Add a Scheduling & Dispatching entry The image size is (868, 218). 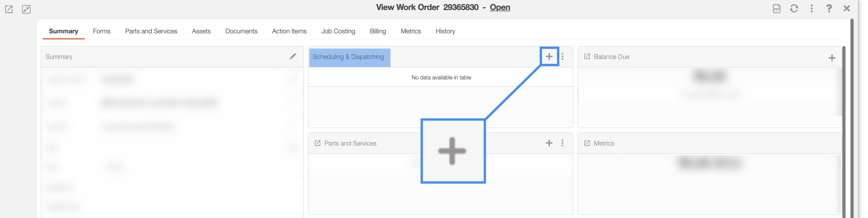pyautogui.click(x=549, y=57)
